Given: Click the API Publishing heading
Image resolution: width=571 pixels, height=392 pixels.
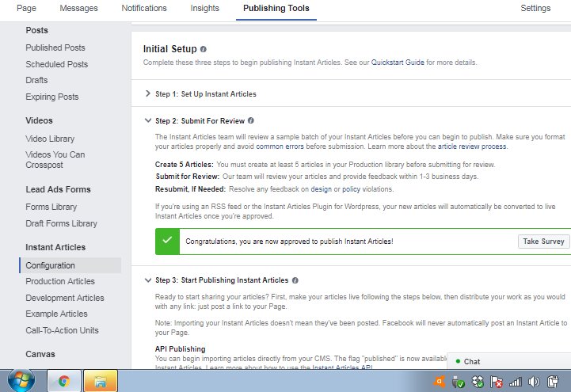Looking at the screenshot, I should click(x=180, y=349).
